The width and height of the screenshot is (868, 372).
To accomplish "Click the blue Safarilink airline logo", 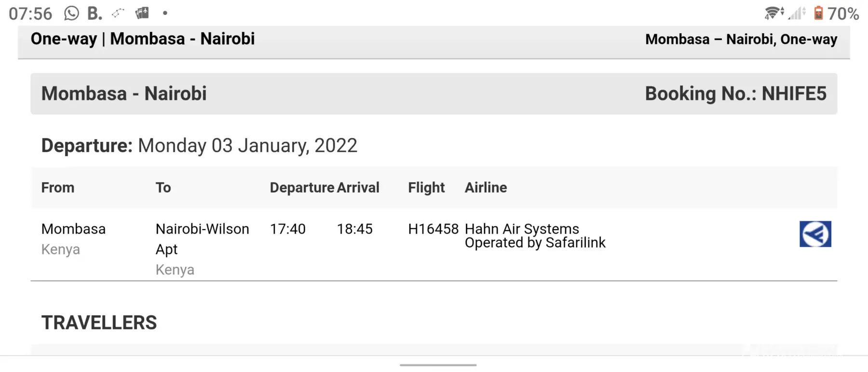I will click(815, 234).
